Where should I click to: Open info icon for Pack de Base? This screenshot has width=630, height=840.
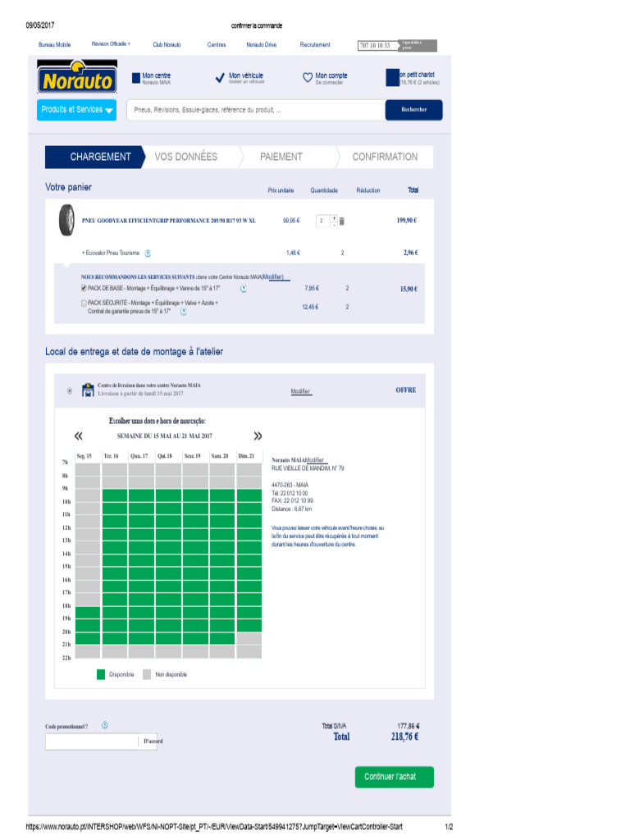point(243,288)
